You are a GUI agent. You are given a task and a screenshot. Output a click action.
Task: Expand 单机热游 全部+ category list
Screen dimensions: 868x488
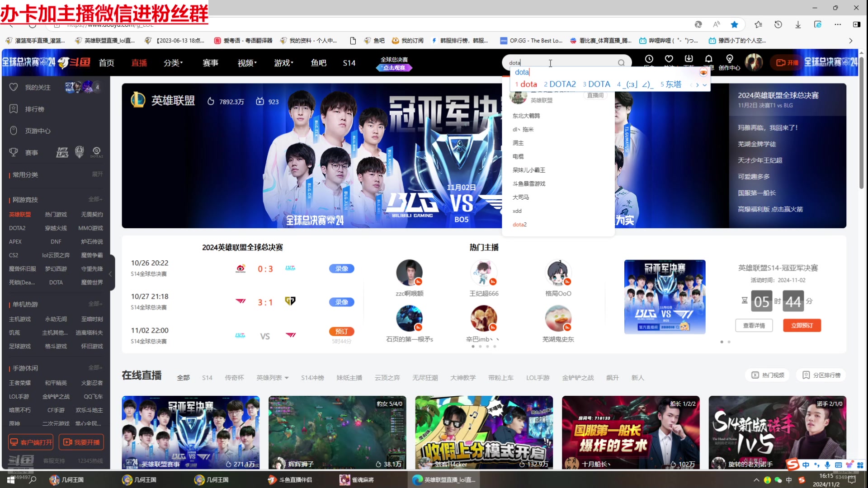click(x=95, y=304)
